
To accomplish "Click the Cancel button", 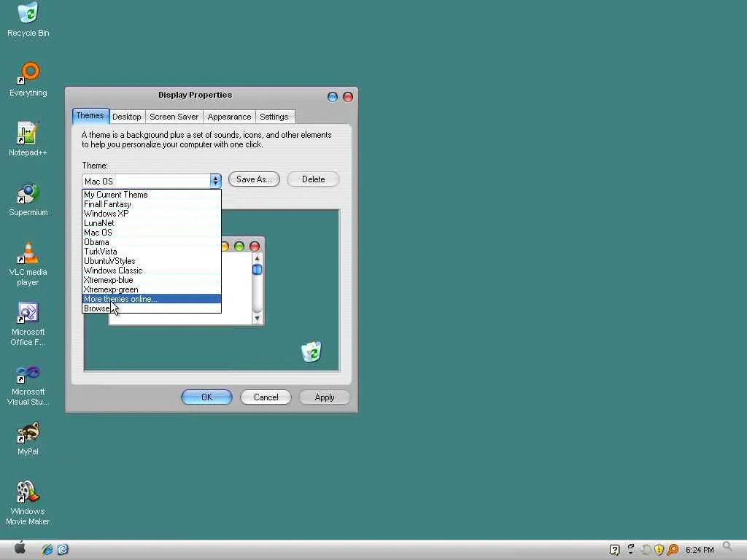I will [266, 397].
